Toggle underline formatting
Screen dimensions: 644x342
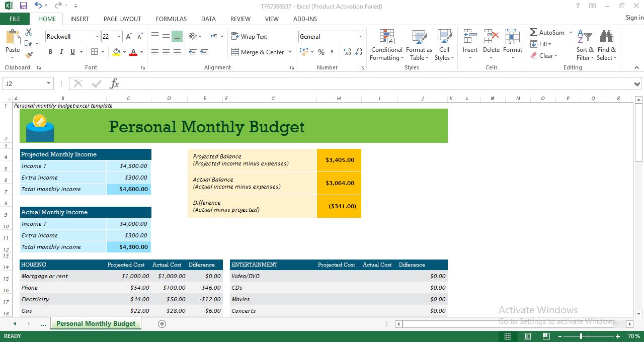pyautogui.click(x=72, y=52)
